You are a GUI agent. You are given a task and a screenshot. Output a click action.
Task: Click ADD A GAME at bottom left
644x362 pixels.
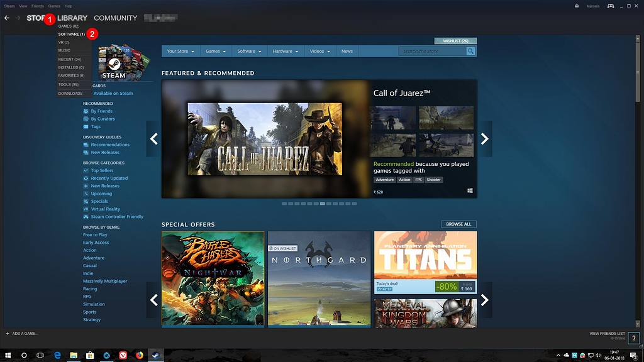click(25, 334)
